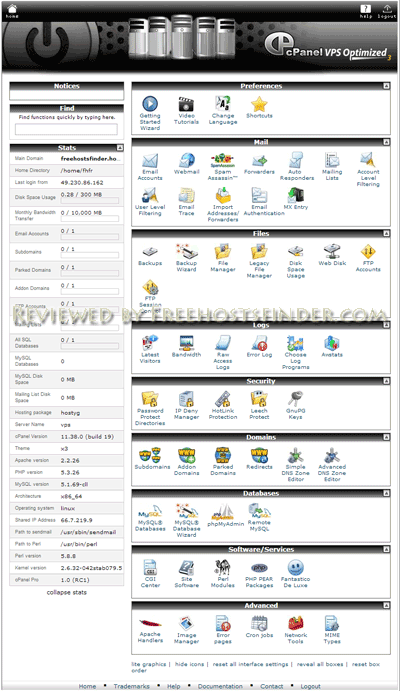Open Addon Domains icon
Image resolution: width=400 pixels, height=691 pixels.
point(186,461)
